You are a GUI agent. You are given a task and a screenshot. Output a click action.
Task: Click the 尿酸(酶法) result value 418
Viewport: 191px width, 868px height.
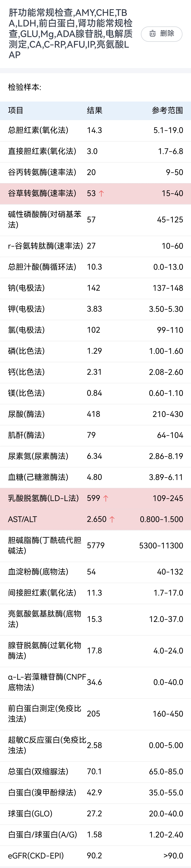(93, 414)
